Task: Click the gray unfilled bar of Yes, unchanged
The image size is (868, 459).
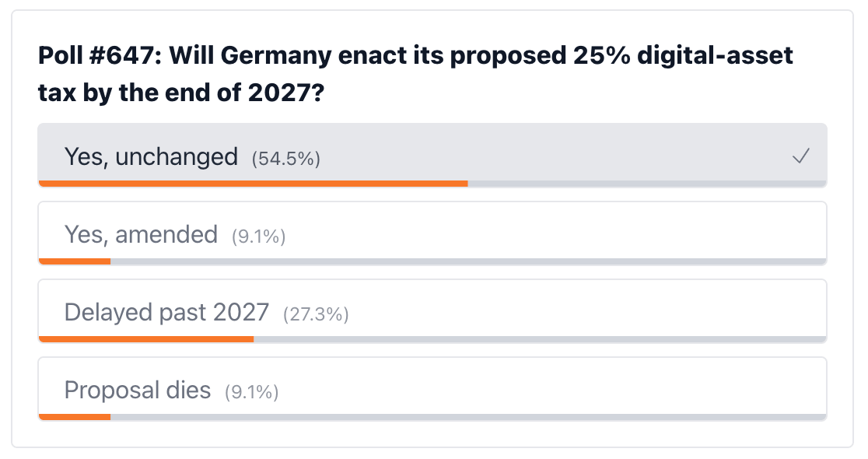Action: [647, 184]
